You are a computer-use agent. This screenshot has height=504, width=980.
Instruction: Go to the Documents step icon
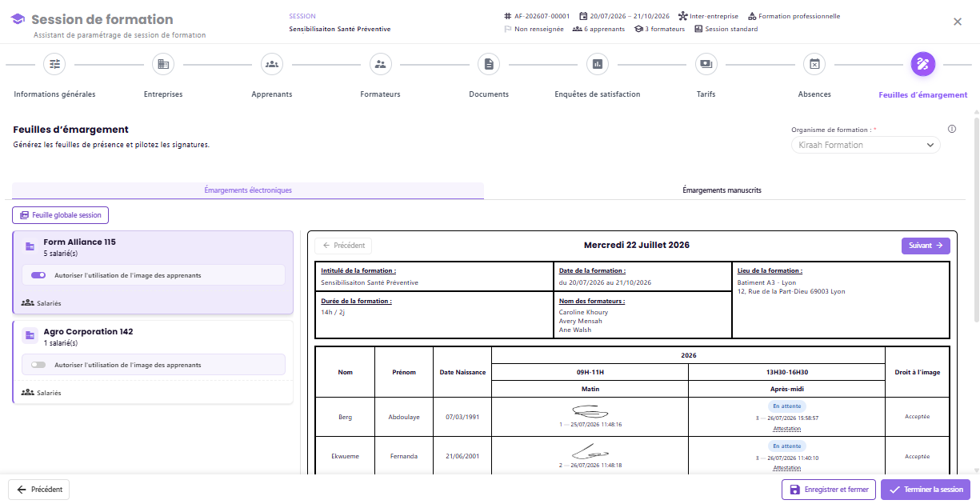489,64
